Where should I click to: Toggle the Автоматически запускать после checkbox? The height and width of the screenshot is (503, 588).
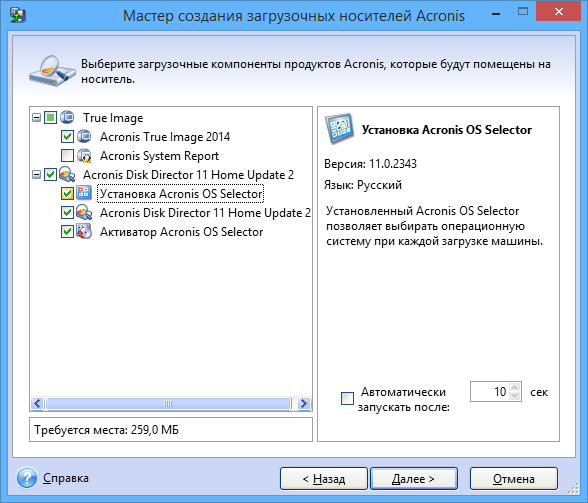tap(347, 398)
